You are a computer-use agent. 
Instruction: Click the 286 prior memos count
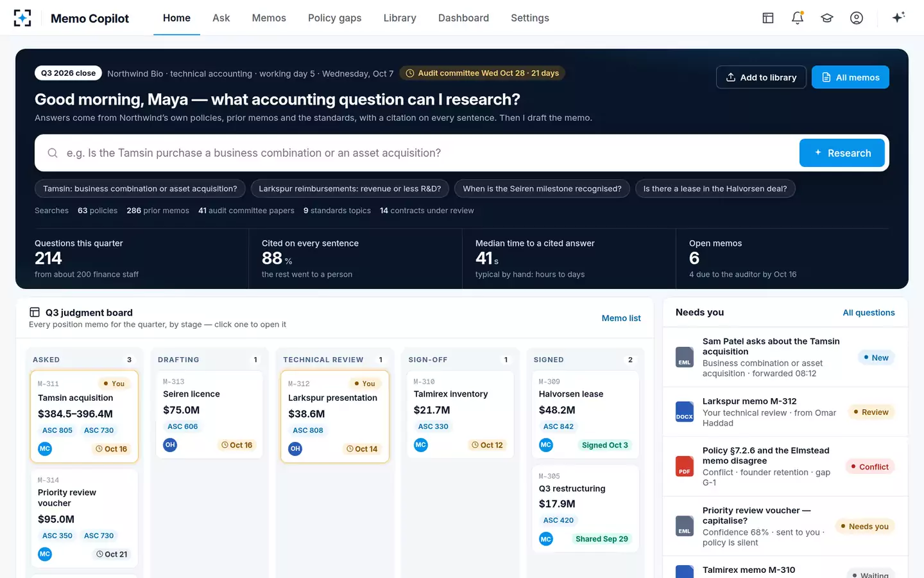pyautogui.click(x=158, y=211)
